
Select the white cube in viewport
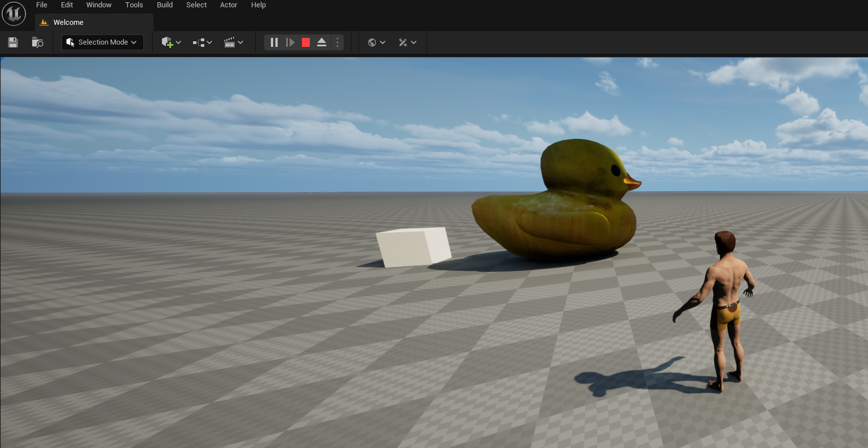point(414,247)
